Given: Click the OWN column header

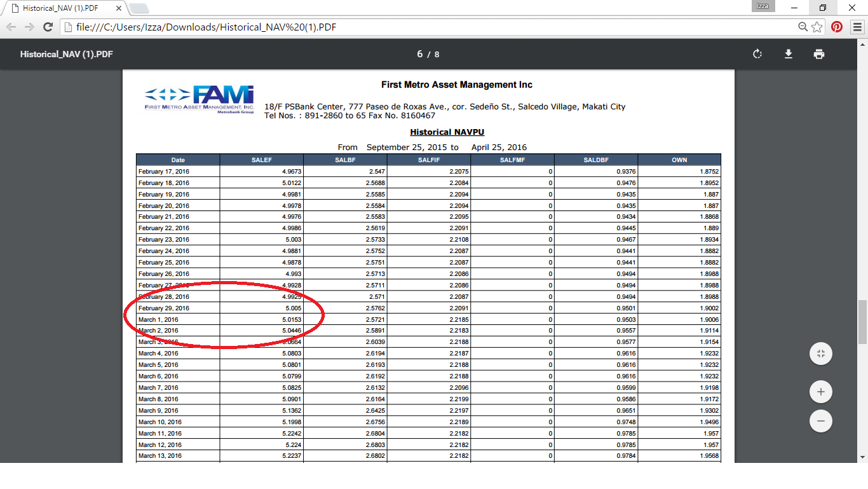Looking at the screenshot, I should click(680, 160).
